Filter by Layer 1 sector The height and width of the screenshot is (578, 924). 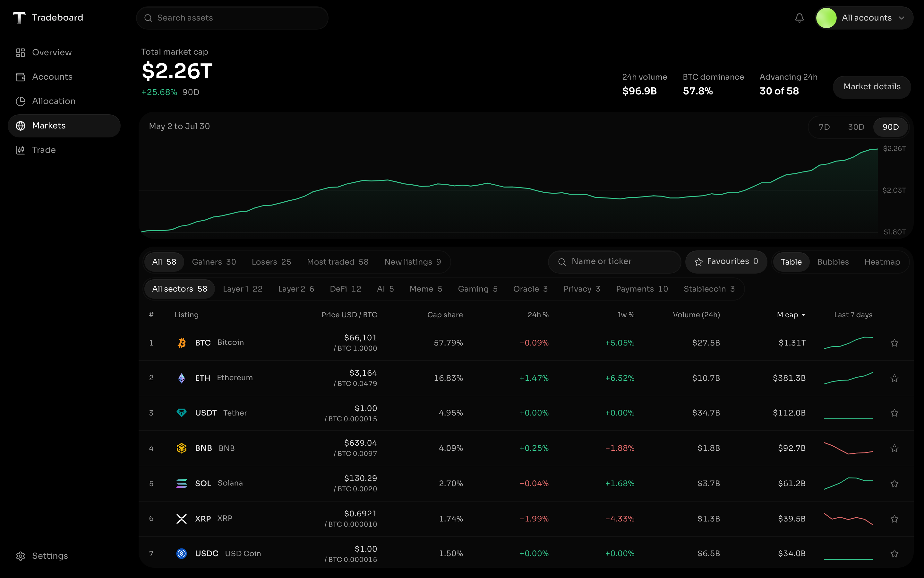pyautogui.click(x=243, y=289)
